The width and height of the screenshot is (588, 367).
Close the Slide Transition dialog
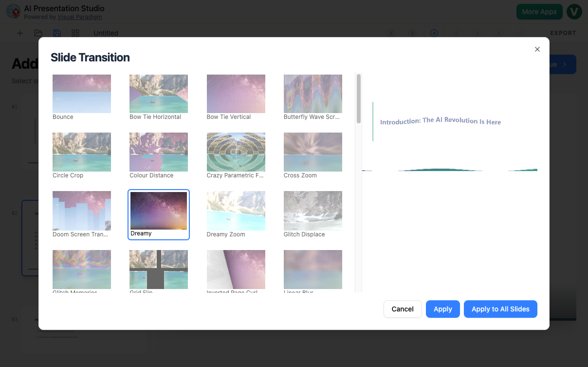coord(537,49)
